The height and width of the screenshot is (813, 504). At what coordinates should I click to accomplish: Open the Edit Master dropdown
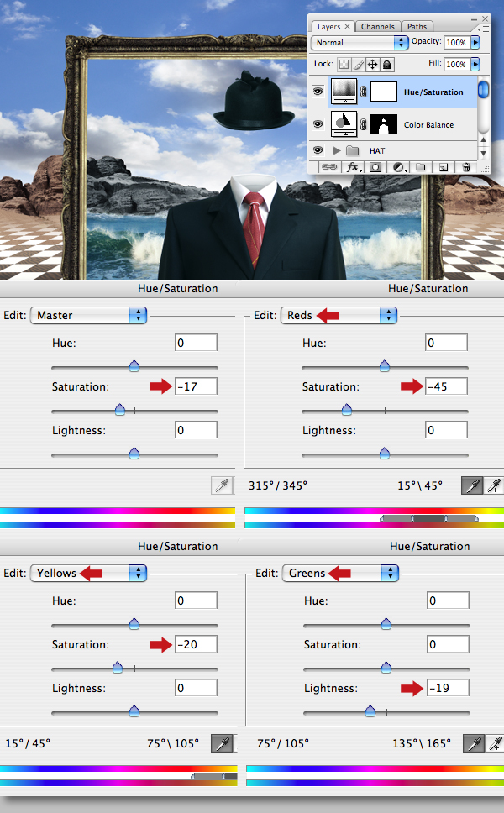[x=89, y=315]
